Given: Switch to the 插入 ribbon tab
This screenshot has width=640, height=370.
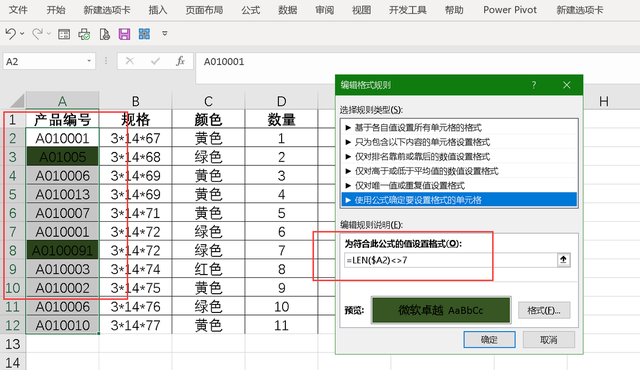Looking at the screenshot, I should [x=158, y=10].
